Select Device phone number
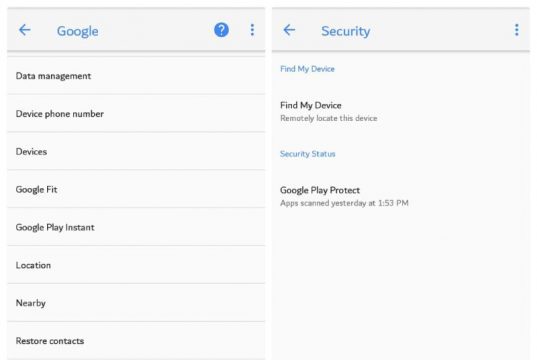 click(x=136, y=114)
